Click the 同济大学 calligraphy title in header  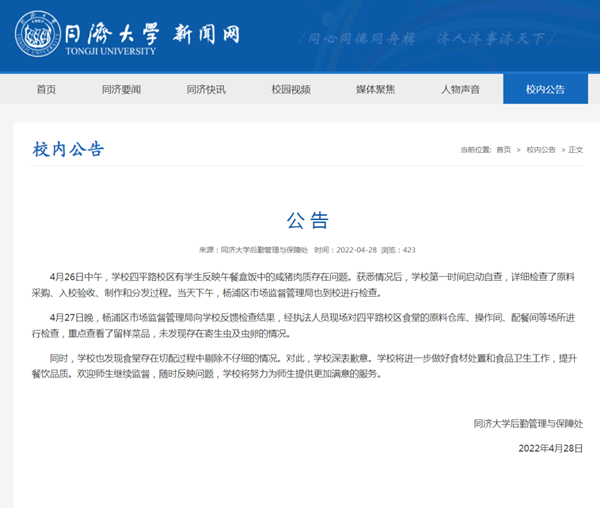[112, 29]
